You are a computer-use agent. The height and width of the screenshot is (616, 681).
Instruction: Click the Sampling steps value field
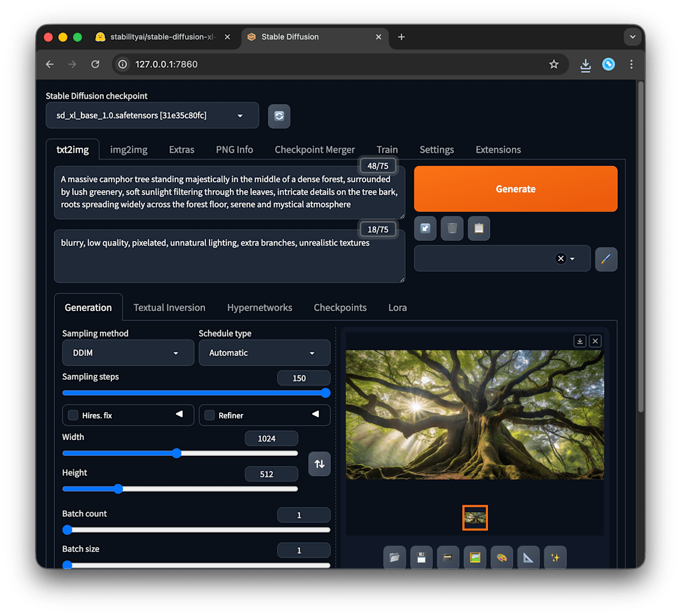click(x=304, y=378)
